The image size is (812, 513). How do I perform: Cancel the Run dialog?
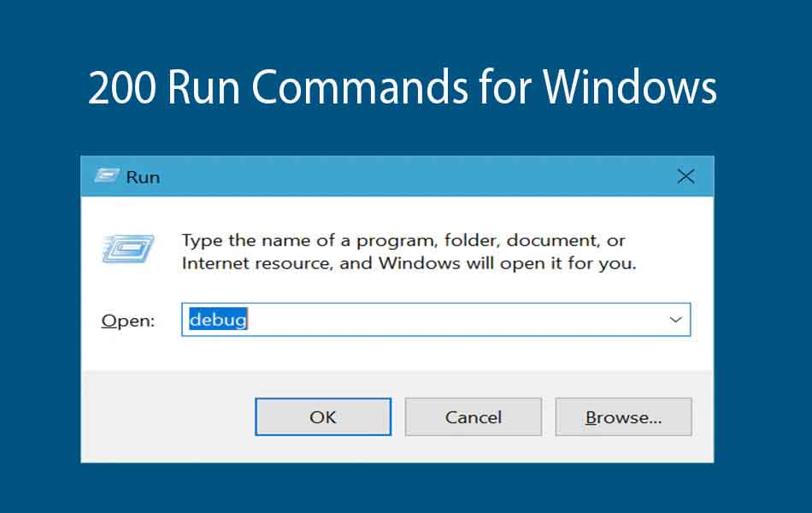(x=474, y=416)
